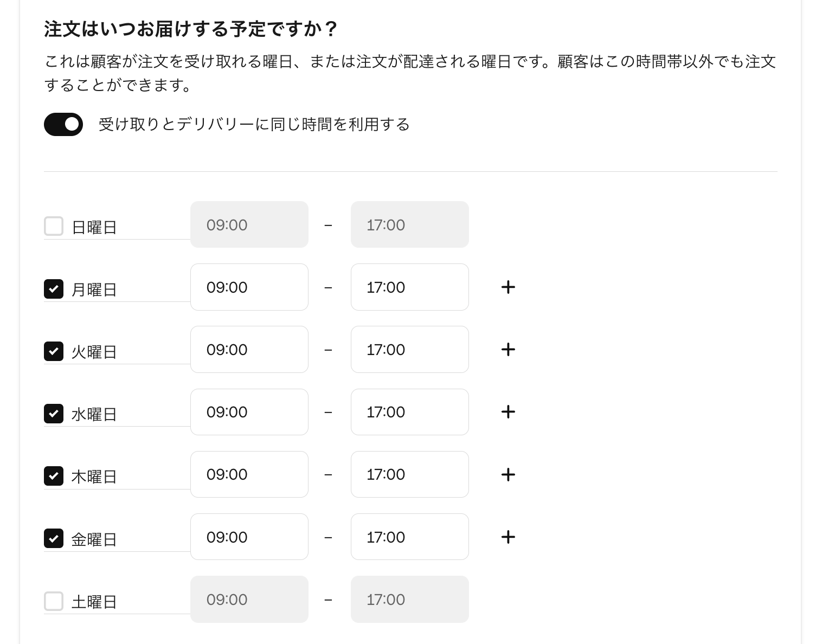
Task: Uncheck the 月曜日 checkbox
Action: 54,288
